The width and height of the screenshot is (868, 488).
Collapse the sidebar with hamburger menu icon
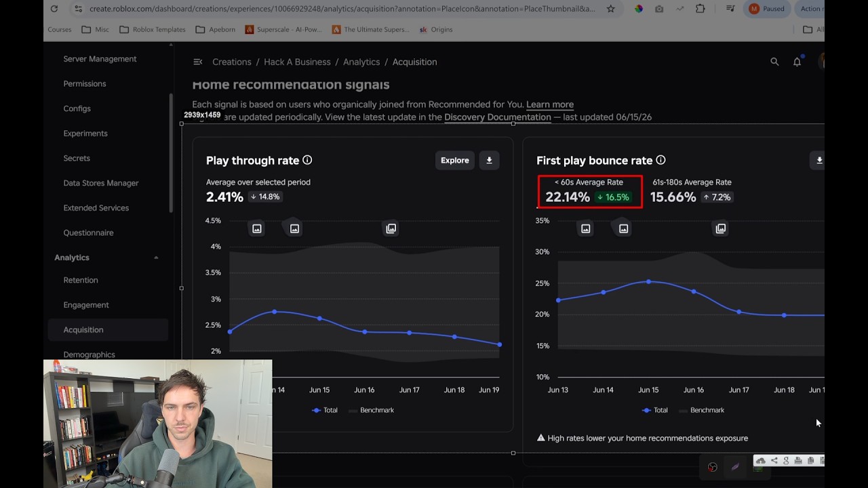click(x=198, y=62)
